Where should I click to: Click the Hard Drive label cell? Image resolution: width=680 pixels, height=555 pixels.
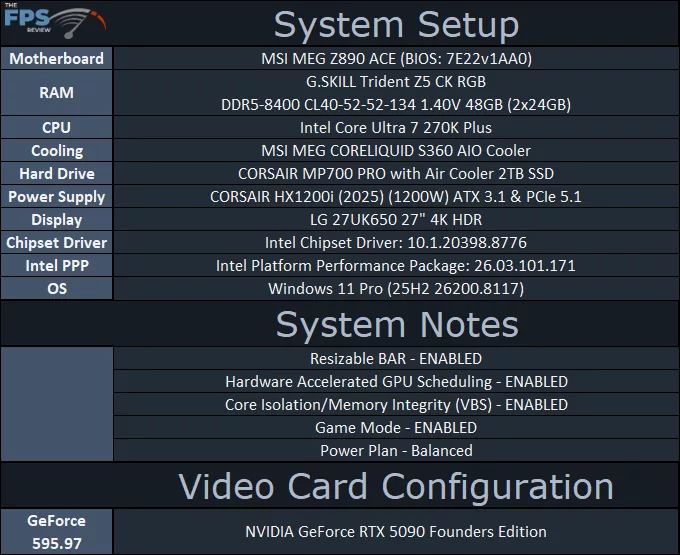pyautogui.click(x=57, y=173)
